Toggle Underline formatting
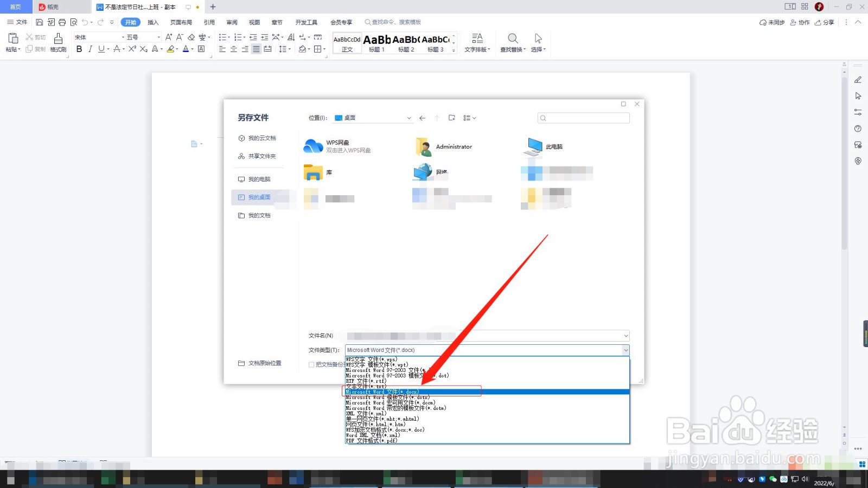868x488 pixels. click(x=101, y=49)
